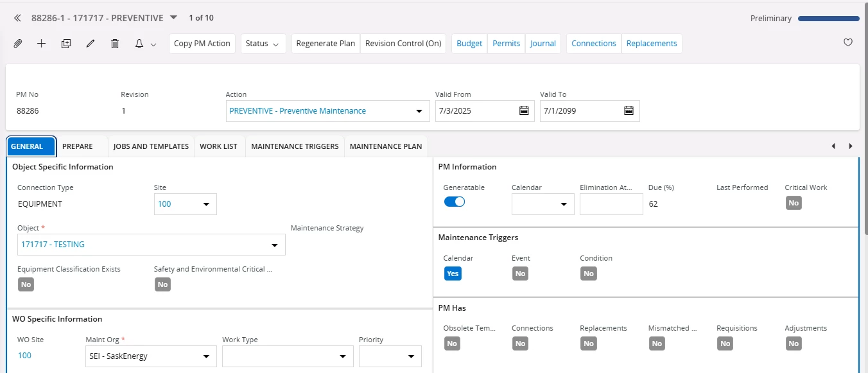868x373 pixels.
Task: Toggle the Generatable switch
Action: [455, 202]
